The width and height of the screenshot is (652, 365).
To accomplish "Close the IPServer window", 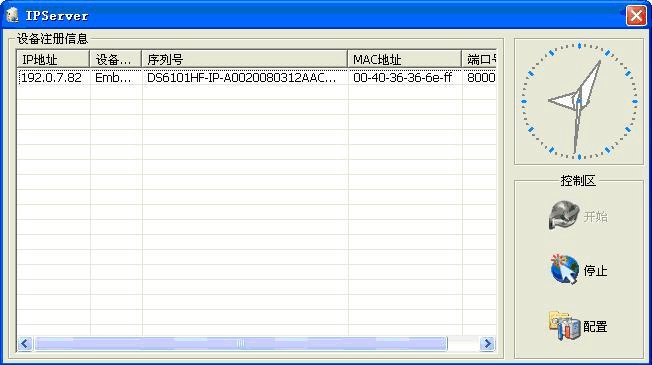I will click(x=636, y=16).
